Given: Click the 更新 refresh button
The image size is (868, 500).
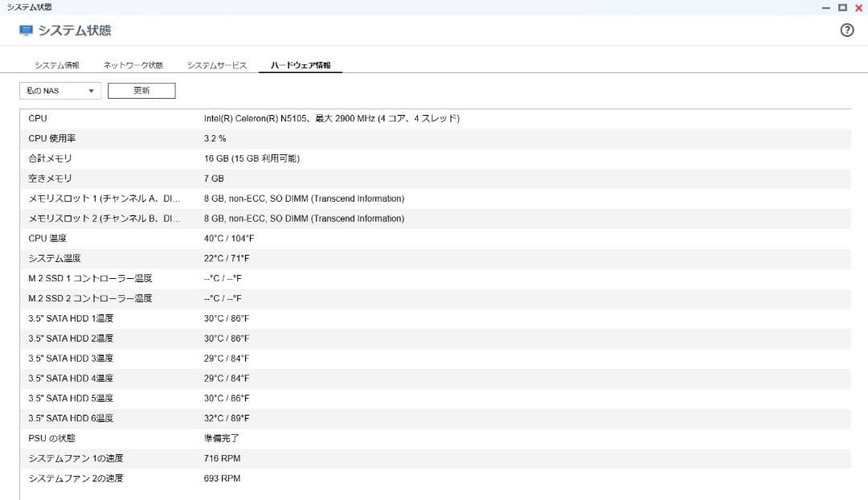Looking at the screenshot, I should tap(141, 91).
